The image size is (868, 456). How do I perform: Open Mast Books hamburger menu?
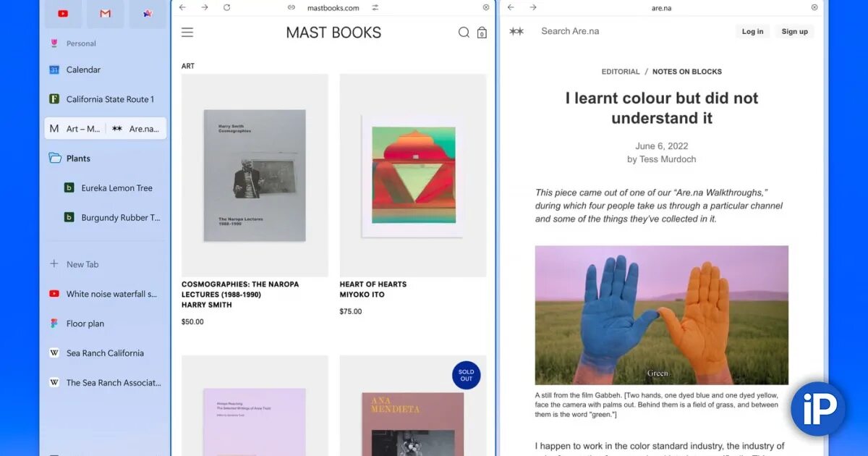187,33
